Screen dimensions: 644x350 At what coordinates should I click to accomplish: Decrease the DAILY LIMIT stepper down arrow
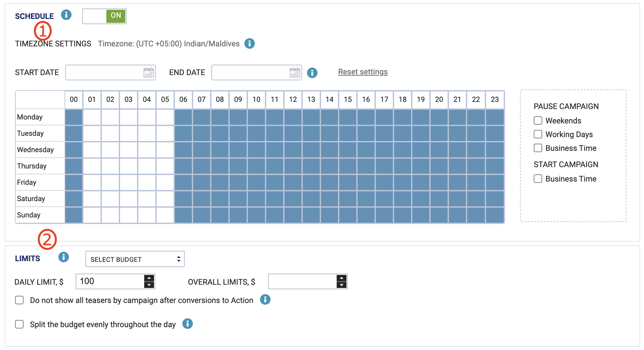tap(149, 285)
